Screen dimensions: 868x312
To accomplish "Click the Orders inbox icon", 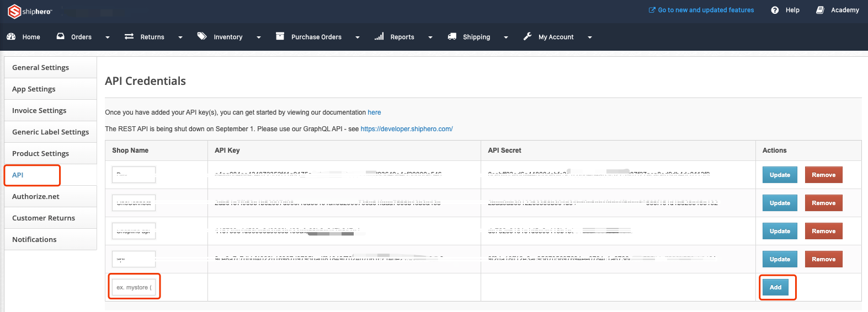I will (x=61, y=36).
